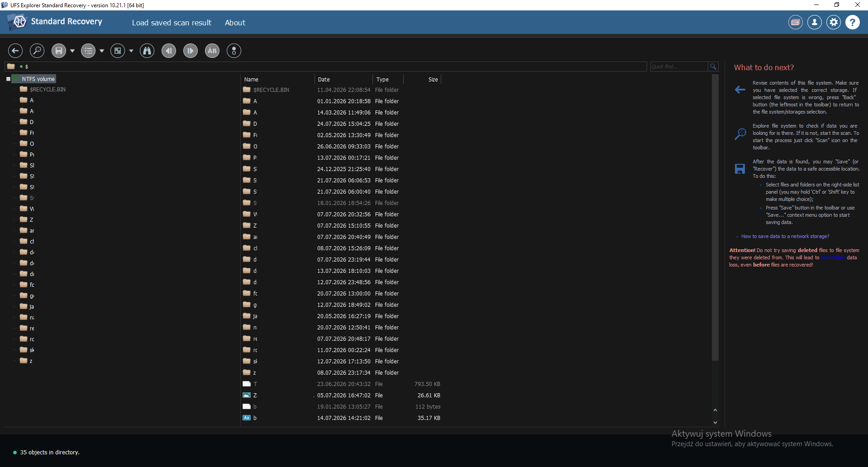Open the Save button dropdown arrow
Viewport: 868px width, 467px height.
tap(72, 51)
